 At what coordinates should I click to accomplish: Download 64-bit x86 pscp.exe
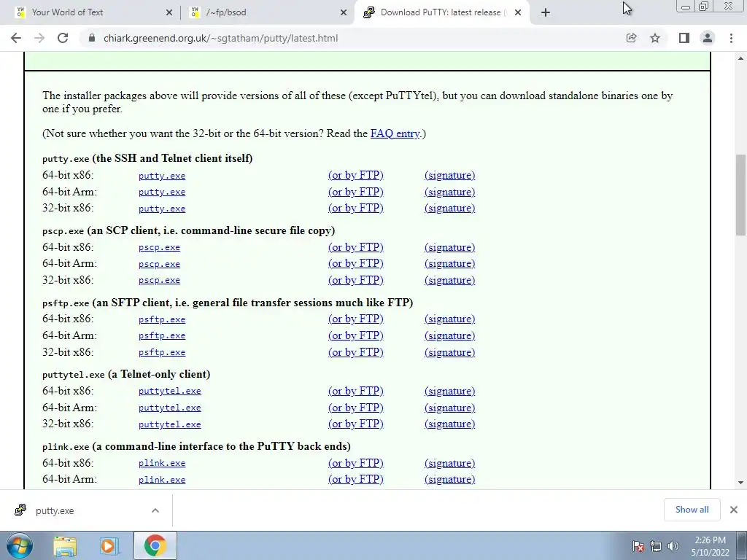(159, 248)
